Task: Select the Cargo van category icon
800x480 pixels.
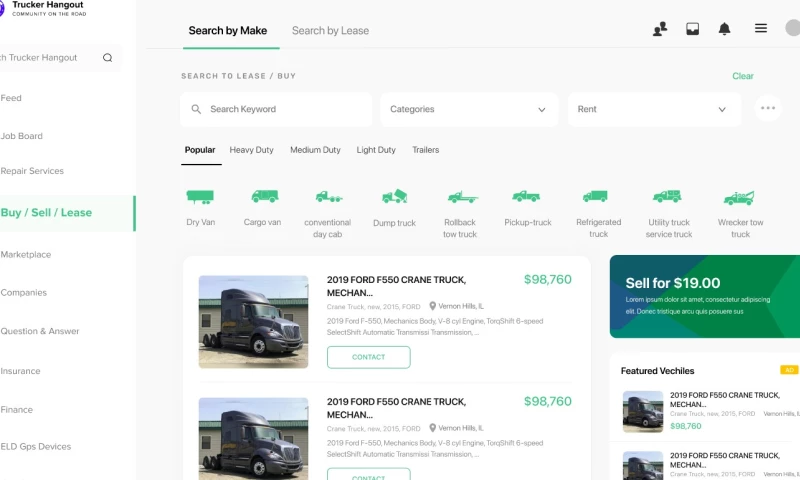Action: click(x=265, y=196)
